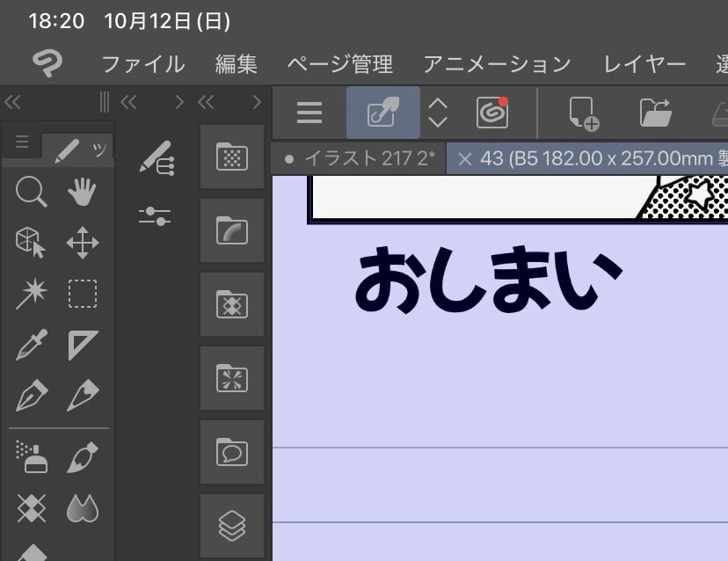This screenshot has height=561, width=728.
Task: Click the Clip Studio logo icon
Action: coord(47,62)
